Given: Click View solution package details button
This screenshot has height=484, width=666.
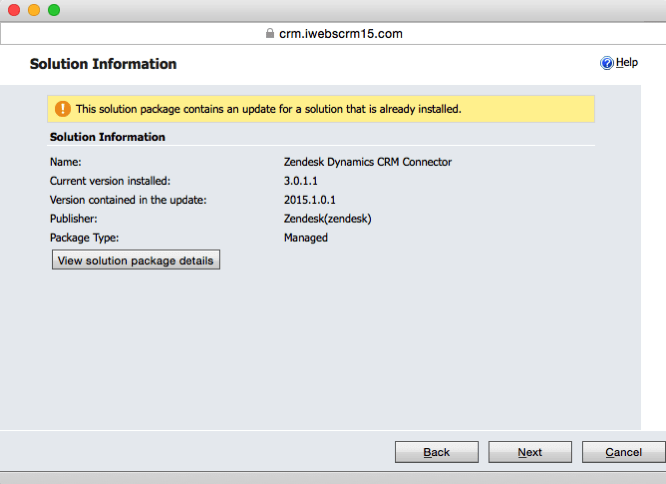Looking at the screenshot, I should 136,260.
